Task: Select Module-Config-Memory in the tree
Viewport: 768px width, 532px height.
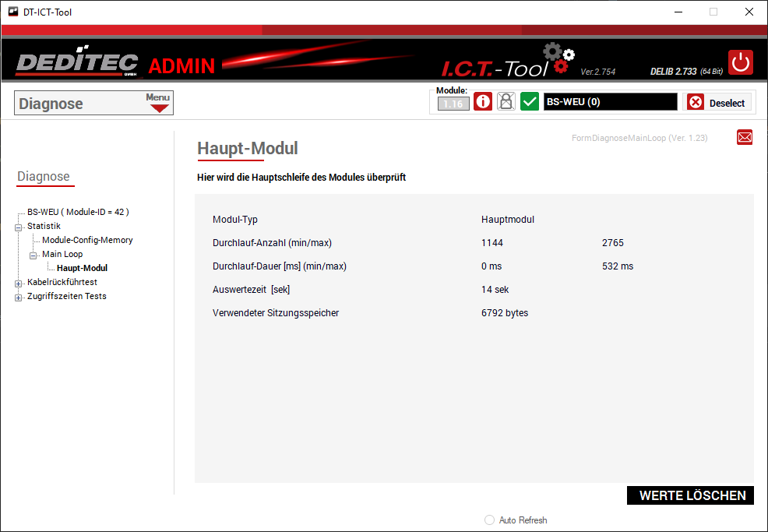Action: click(87, 240)
